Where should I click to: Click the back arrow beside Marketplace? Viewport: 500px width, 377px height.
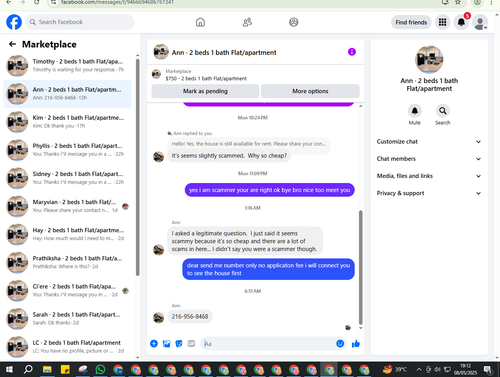13,44
